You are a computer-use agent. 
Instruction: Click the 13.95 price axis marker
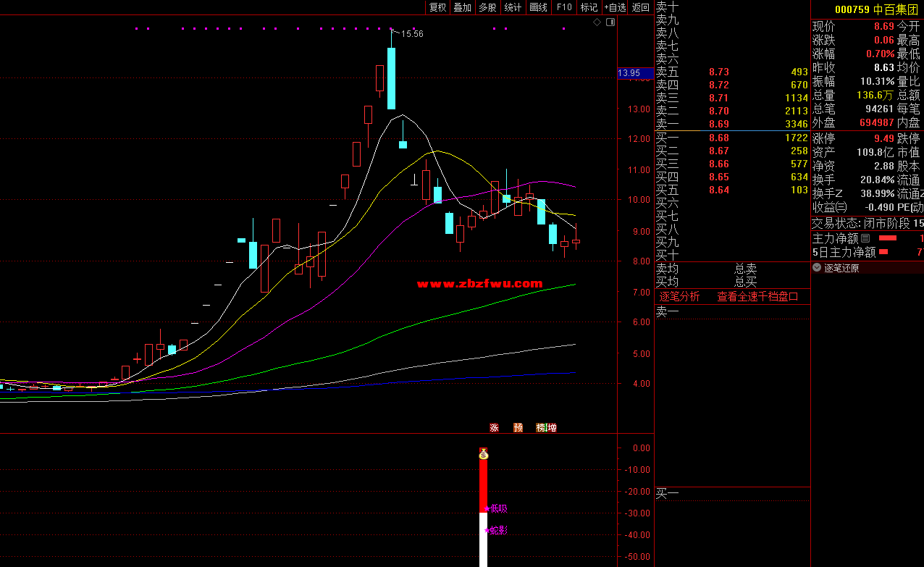pyautogui.click(x=629, y=73)
